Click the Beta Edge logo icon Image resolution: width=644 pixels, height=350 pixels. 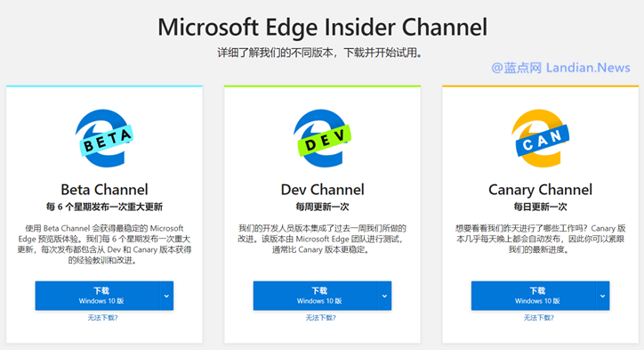(104, 138)
